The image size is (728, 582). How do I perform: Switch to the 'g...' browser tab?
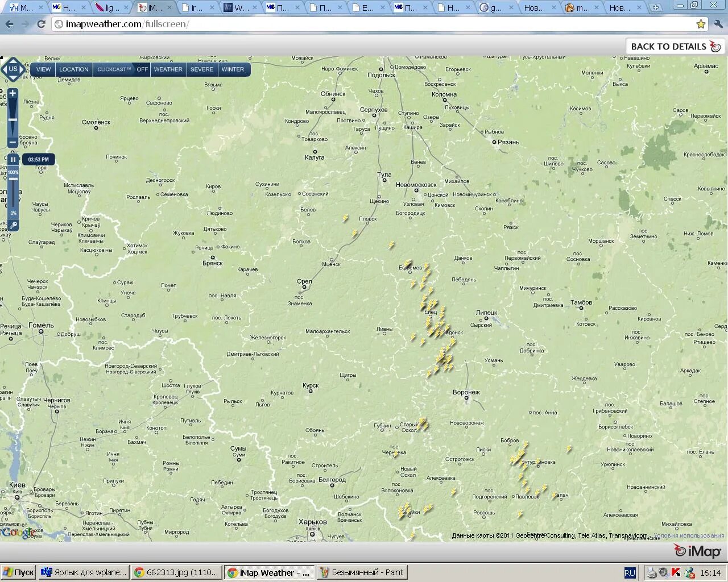pos(496,7)
